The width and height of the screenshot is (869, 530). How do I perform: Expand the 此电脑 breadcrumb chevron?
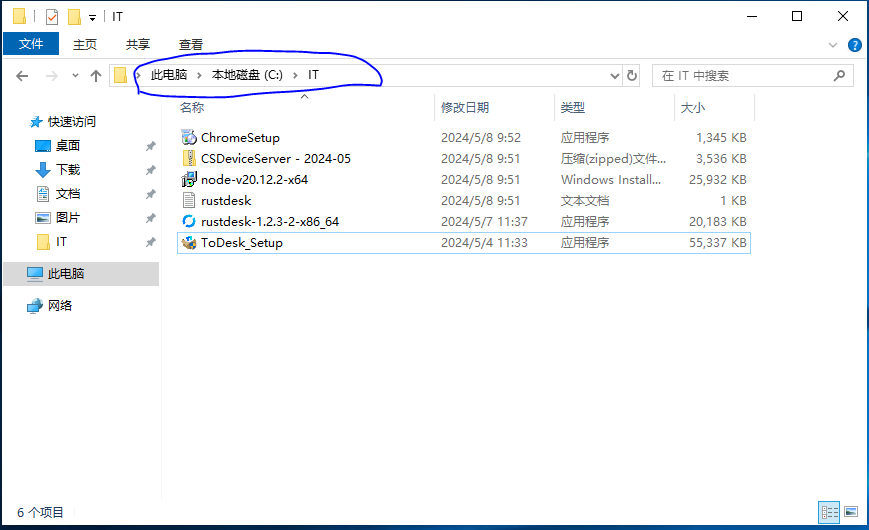(199, 75)
